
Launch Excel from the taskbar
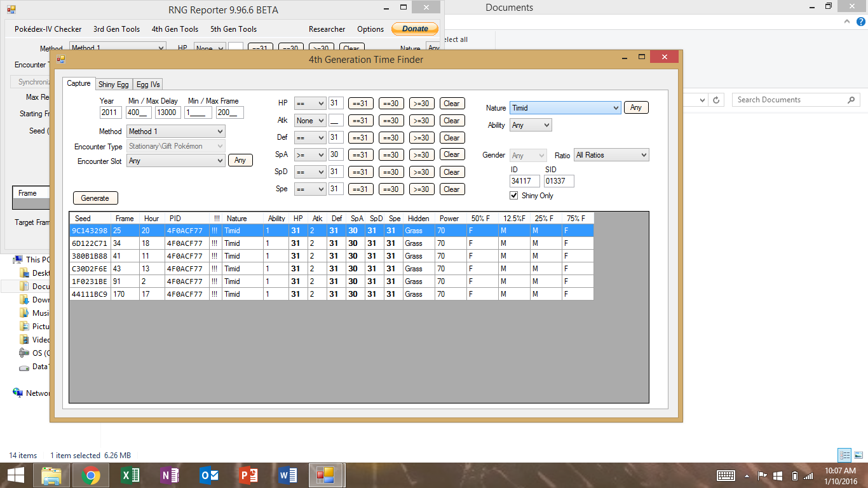coord(130,475)
